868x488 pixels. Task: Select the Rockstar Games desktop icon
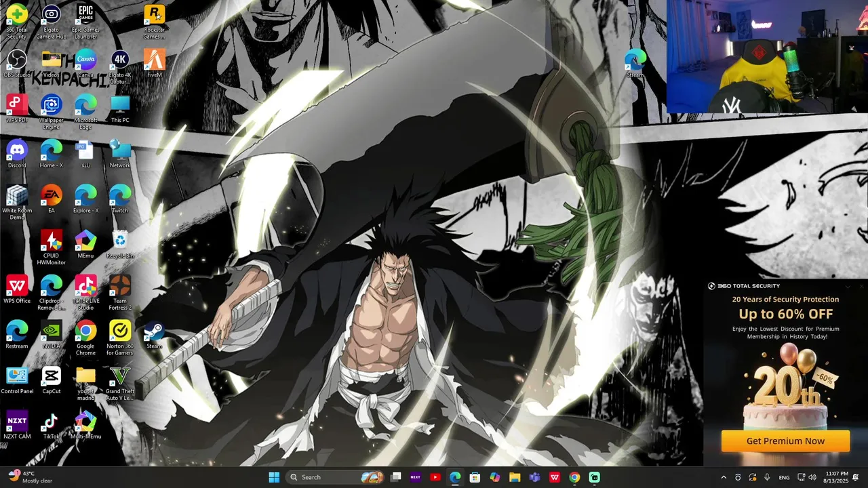(155, 22)
